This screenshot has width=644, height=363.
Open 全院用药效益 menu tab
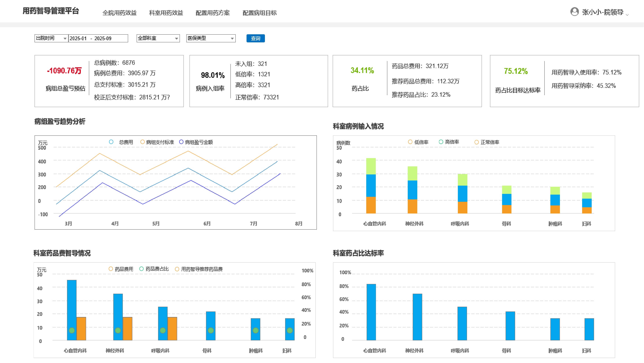click(x=120, y=13)
